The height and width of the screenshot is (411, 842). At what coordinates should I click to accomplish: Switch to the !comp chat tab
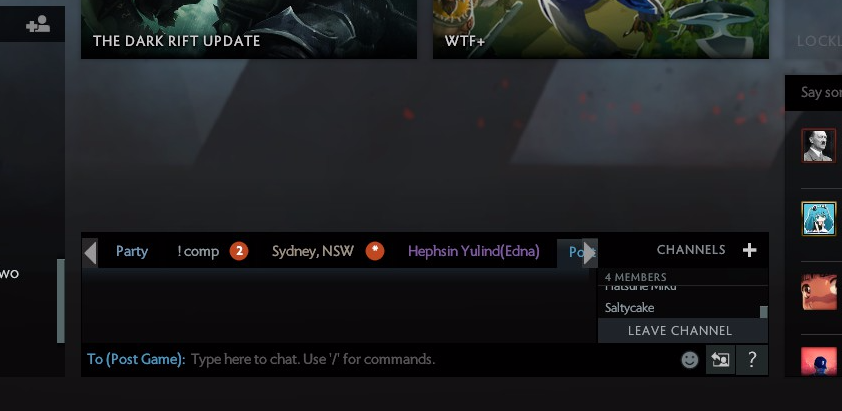pos(198,251)
